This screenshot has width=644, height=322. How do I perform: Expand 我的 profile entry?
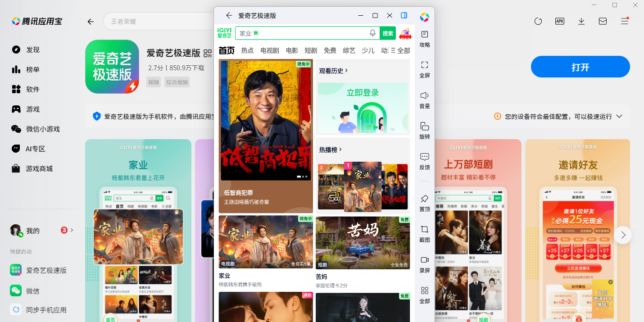point(42,231)
